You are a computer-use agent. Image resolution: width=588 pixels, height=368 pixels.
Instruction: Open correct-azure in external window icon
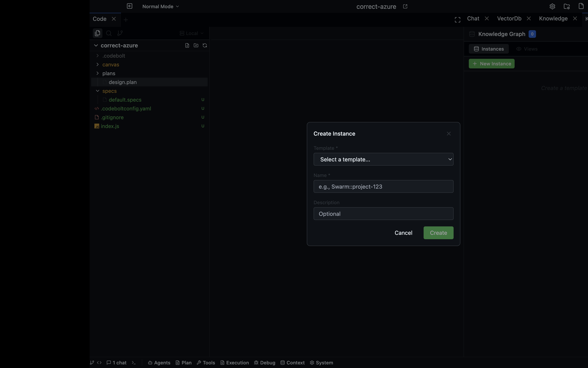405,7
